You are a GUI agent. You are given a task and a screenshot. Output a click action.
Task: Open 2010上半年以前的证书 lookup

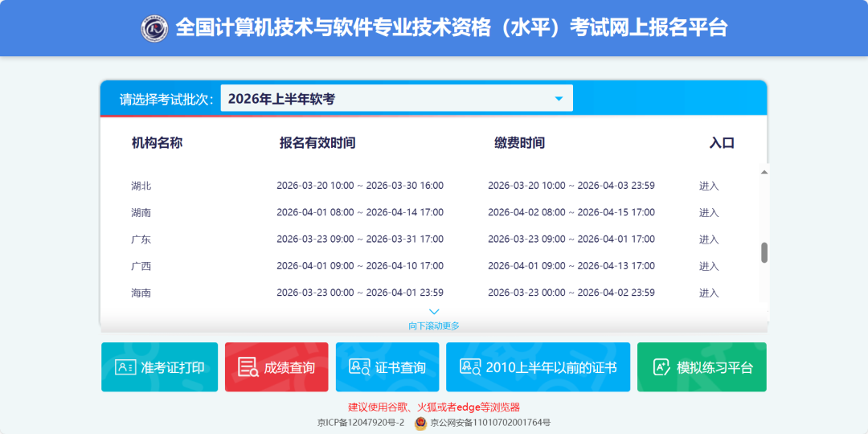click(538, 367)
